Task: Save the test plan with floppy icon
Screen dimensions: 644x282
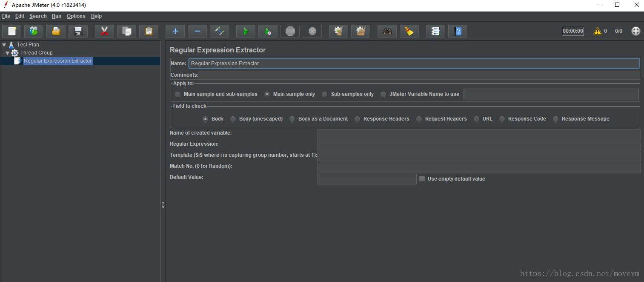Action: (x=78, y=31)
